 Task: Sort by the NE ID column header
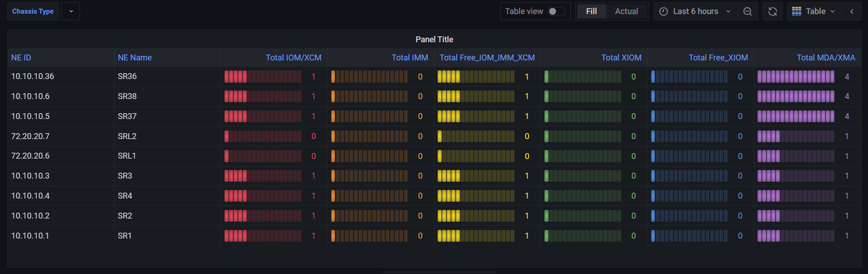click(x=21, y=58)
